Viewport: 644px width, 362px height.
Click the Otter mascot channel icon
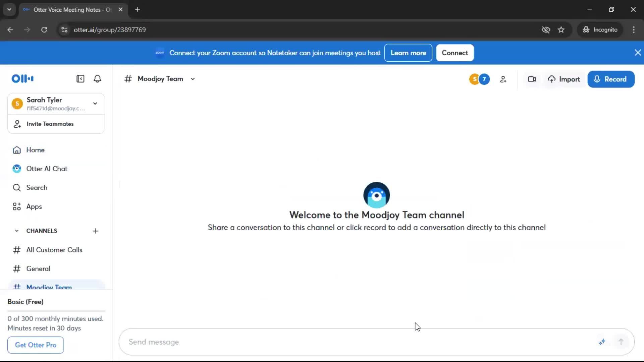(376, 195)
